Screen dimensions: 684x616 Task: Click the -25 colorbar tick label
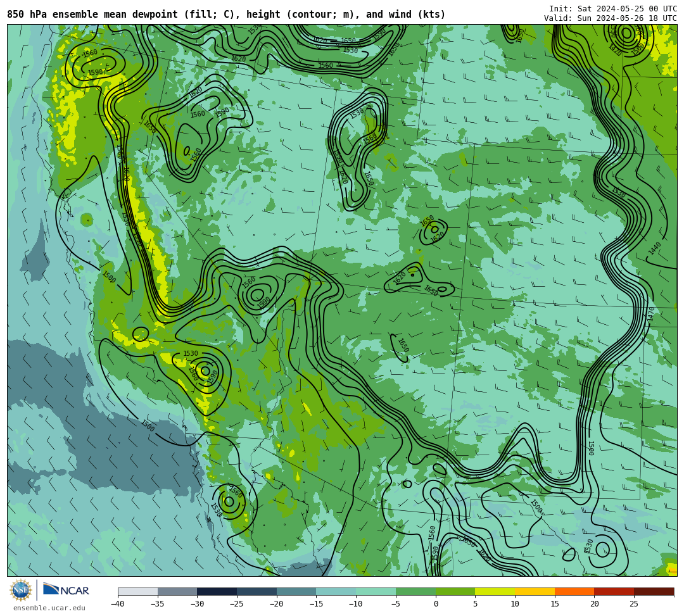click(x=237, y=604)
